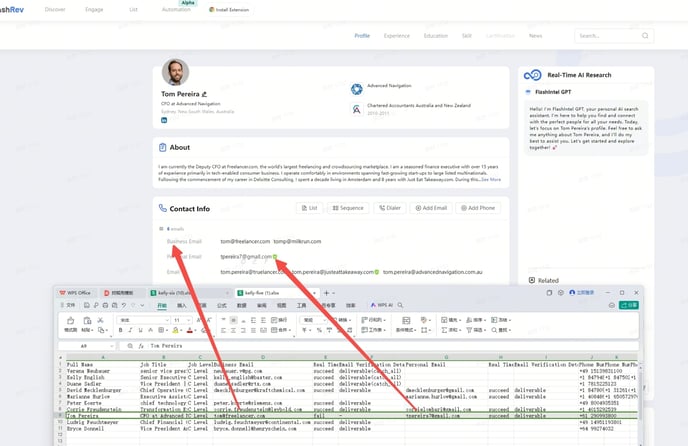Click the percent style icon in WPS

tap(319, 330)
